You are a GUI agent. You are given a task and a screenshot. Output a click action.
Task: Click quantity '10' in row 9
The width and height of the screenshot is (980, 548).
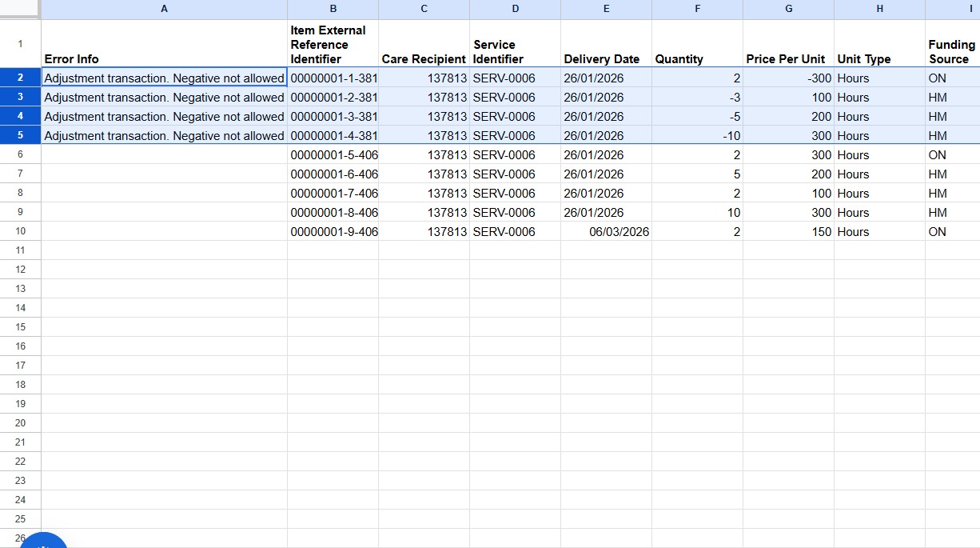click(697, 213)
